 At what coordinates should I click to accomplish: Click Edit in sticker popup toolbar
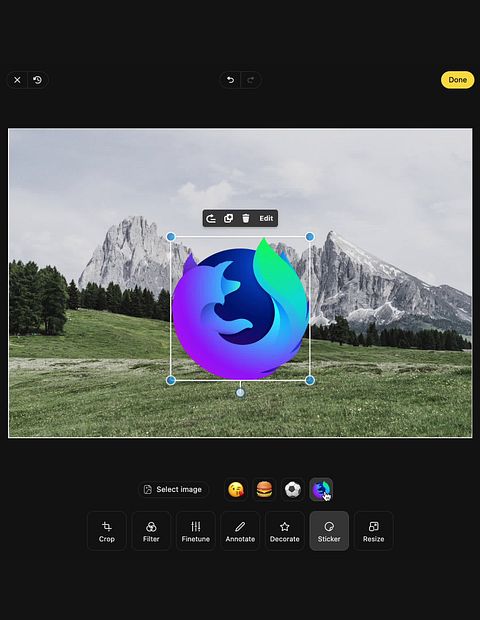(266, 218)
